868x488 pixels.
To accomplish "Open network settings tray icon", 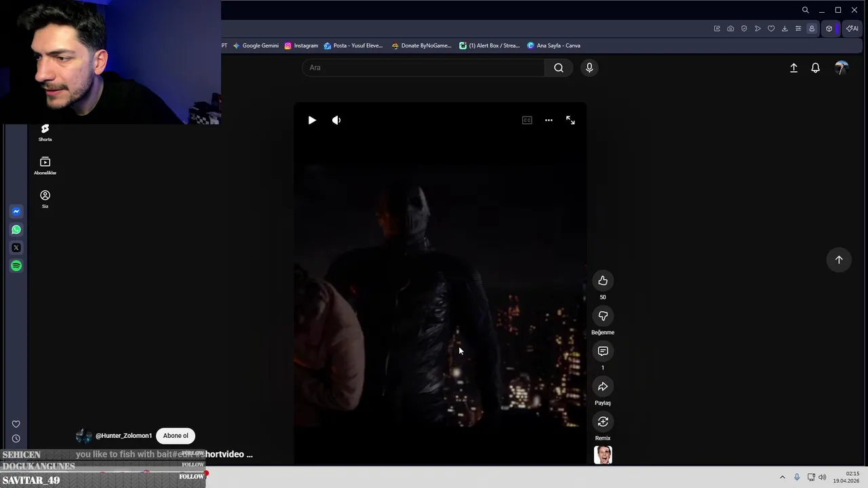I will [811, 477].
